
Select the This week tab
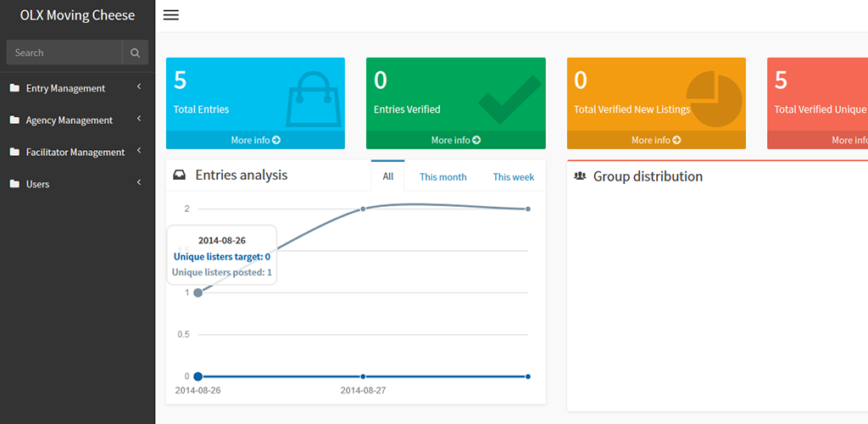click(x=513, y=177)
